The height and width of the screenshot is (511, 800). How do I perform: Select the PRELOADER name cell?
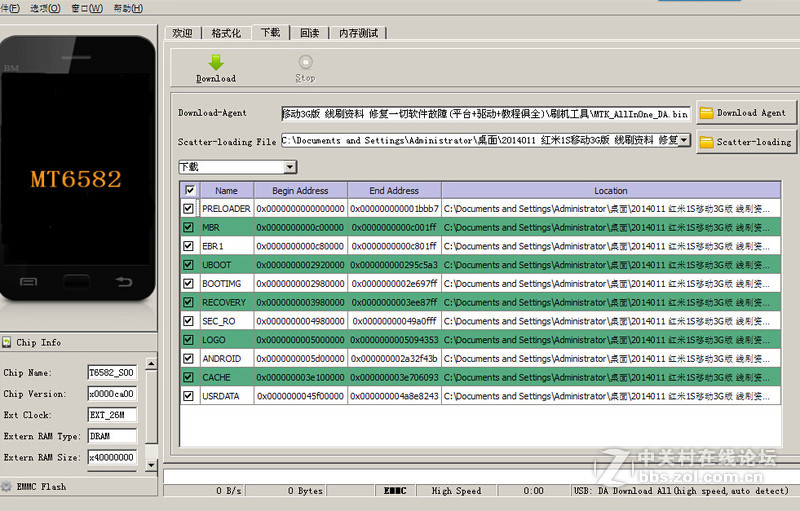coord(227,209)
